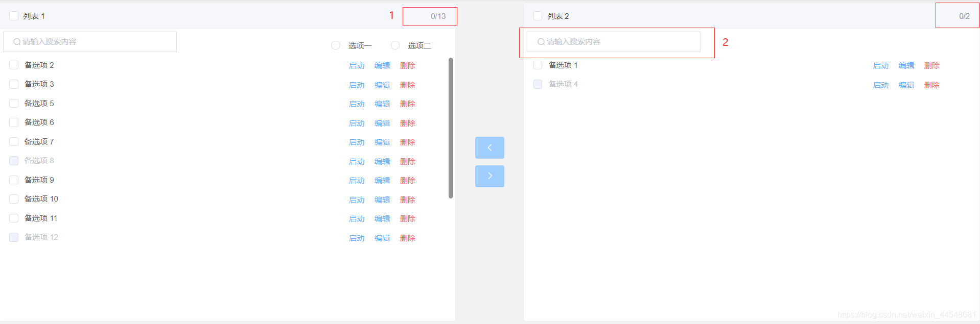Click 启动 for 备选项 9
Image resolution: width=980 pixels, height=324 pixels.
(357, 181)
